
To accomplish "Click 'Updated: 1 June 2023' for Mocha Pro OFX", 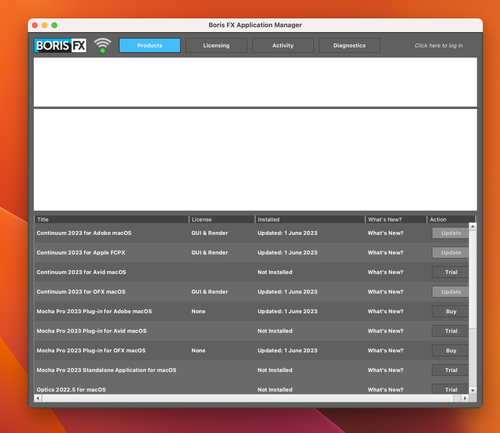I will coord(287,350).
